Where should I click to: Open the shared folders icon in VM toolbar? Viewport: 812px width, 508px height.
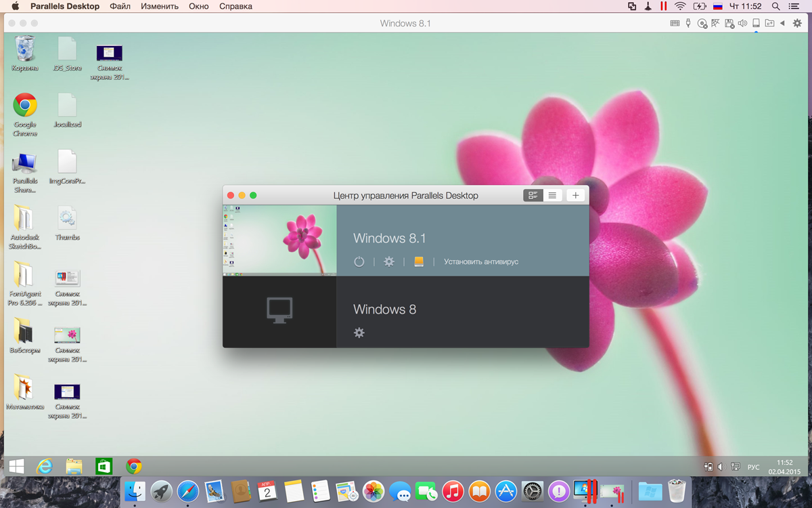(x=769, y=23)
